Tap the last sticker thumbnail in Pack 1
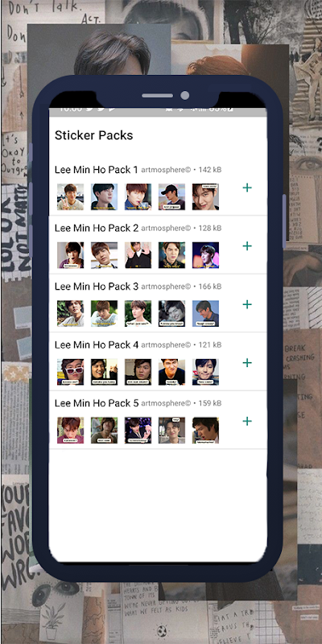Screen dimensions: 322x644 tap(205, 196)
